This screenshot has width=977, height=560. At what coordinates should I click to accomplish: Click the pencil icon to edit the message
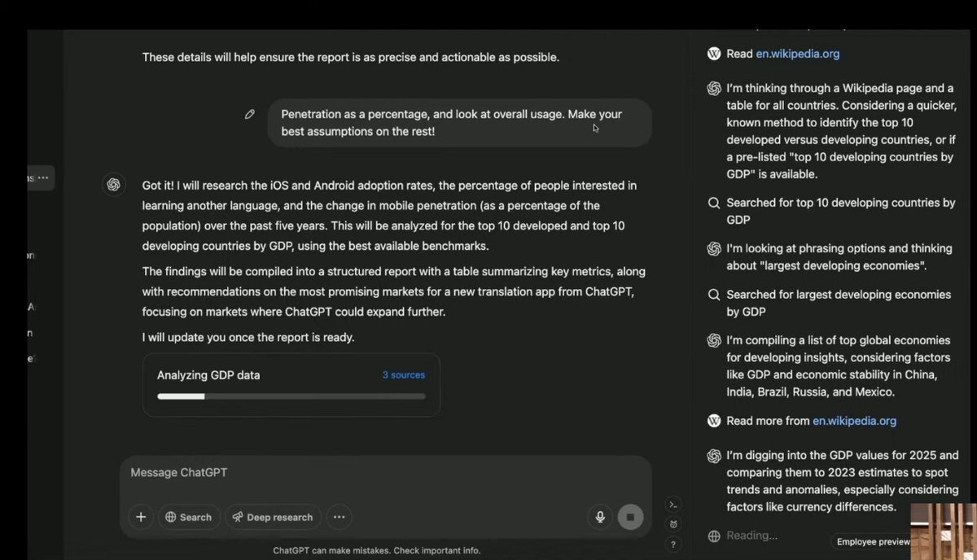[x=250, y=115]
